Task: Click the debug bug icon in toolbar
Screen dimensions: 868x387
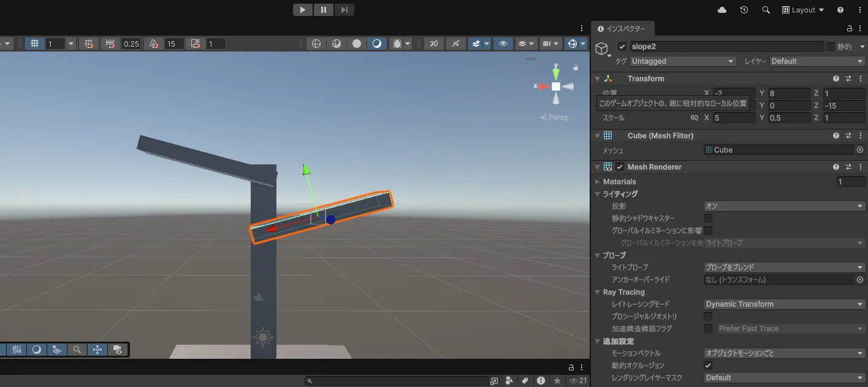Action: [x=397, y=44]
